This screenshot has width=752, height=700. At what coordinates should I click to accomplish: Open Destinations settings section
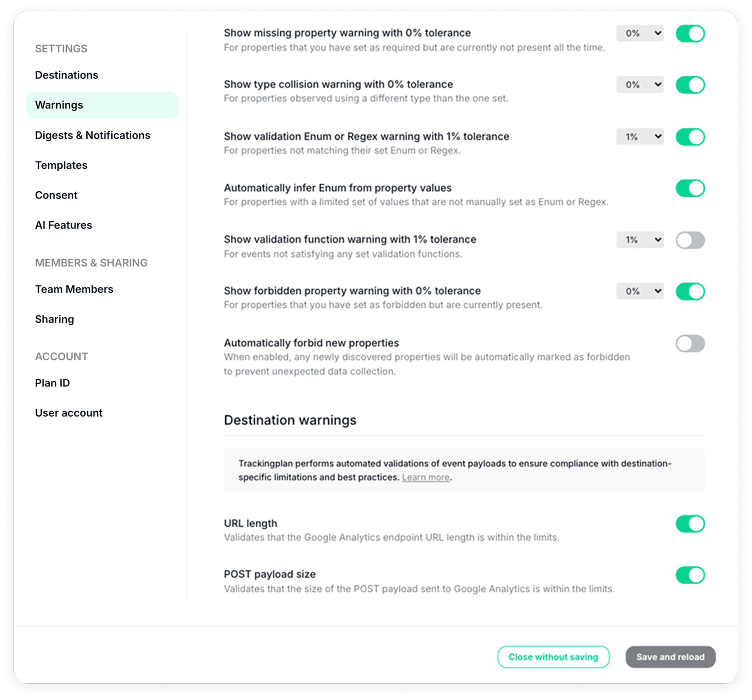[x=67, y=75]
